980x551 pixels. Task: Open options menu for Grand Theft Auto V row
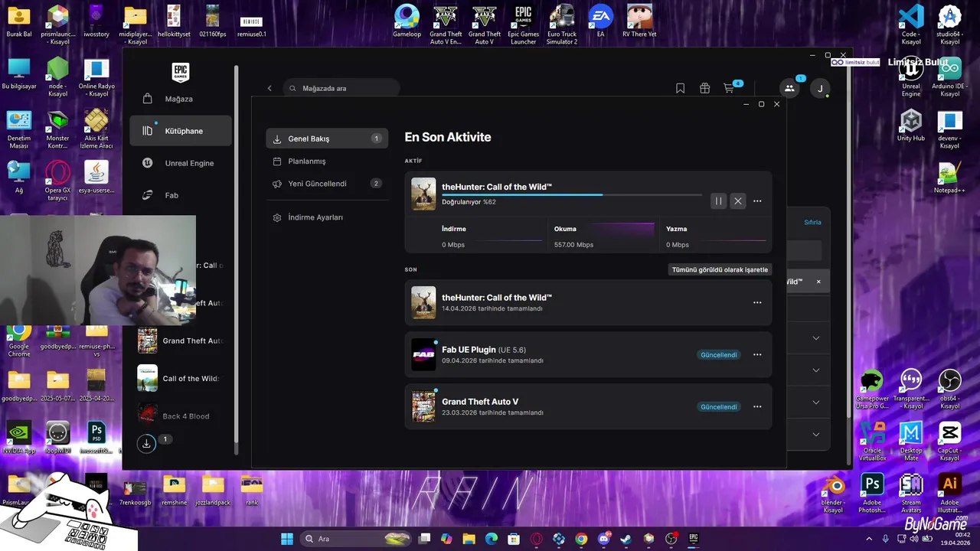pos(757,406)
